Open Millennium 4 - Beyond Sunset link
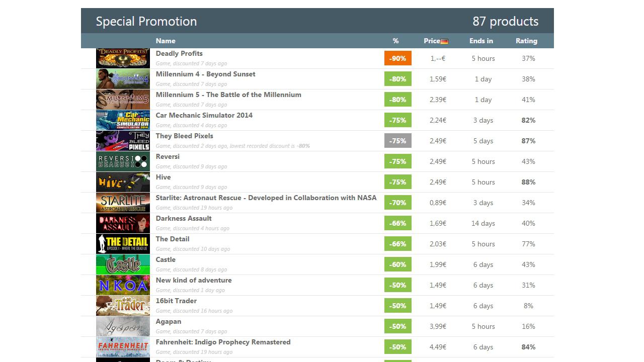The width and height of the screenshot is (644, 362). [x=205, y=74]
